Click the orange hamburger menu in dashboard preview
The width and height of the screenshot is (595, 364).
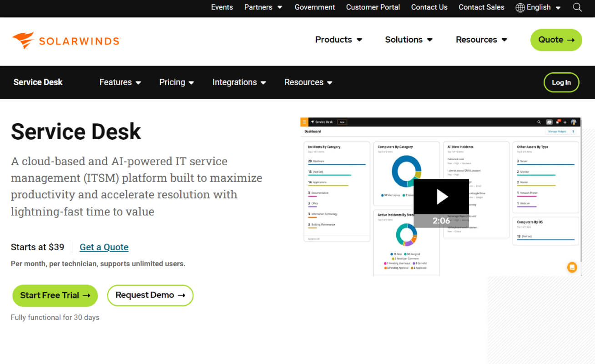(304, 122)
